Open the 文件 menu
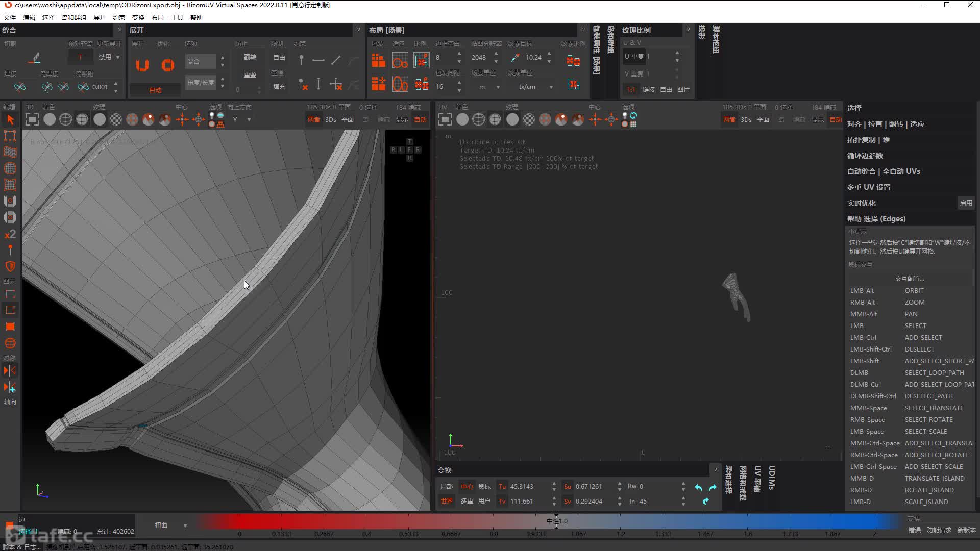The width and height of the screenshot is (980, 551). (10, 17)
